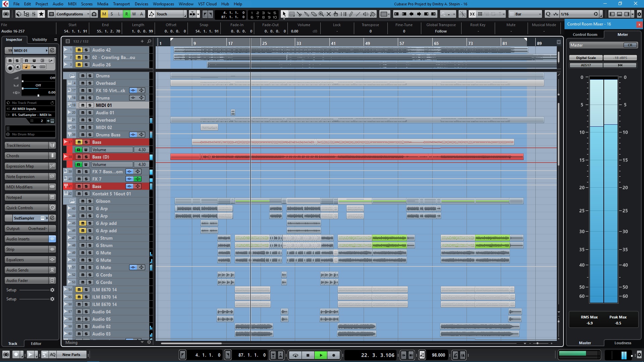Click the Digital Scale button
Viewport: 644px width, 362px height.
(586, 58)
